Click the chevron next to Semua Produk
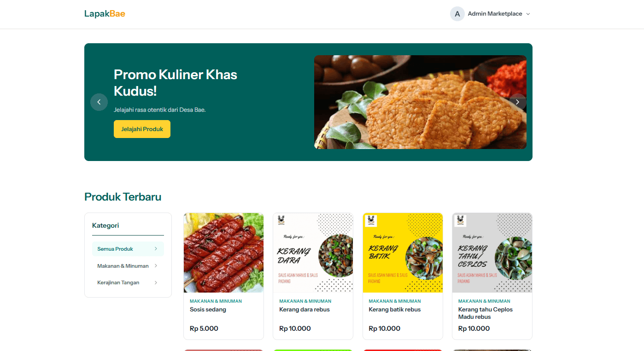Viewport: 644px width, 351px height. click(157, 249)
